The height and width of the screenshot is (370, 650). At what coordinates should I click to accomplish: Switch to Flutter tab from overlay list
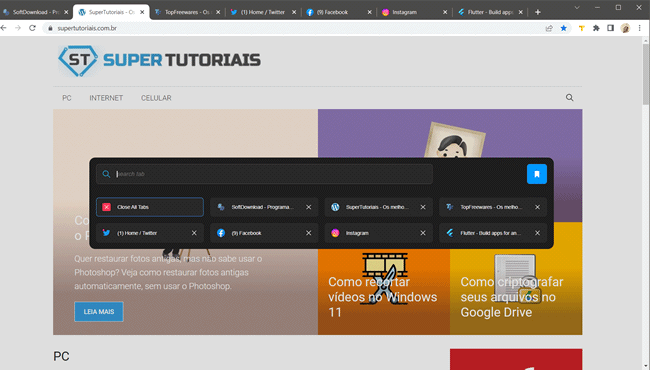484,233
